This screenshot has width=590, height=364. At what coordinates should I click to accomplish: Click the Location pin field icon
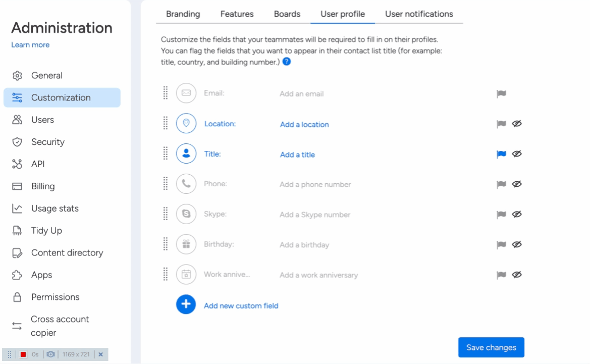click(186, 124)
